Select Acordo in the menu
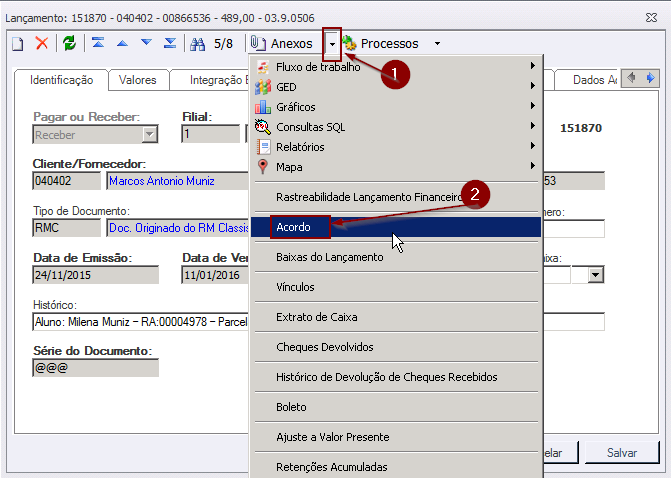 pyautogui.click(x=294, y=227)
